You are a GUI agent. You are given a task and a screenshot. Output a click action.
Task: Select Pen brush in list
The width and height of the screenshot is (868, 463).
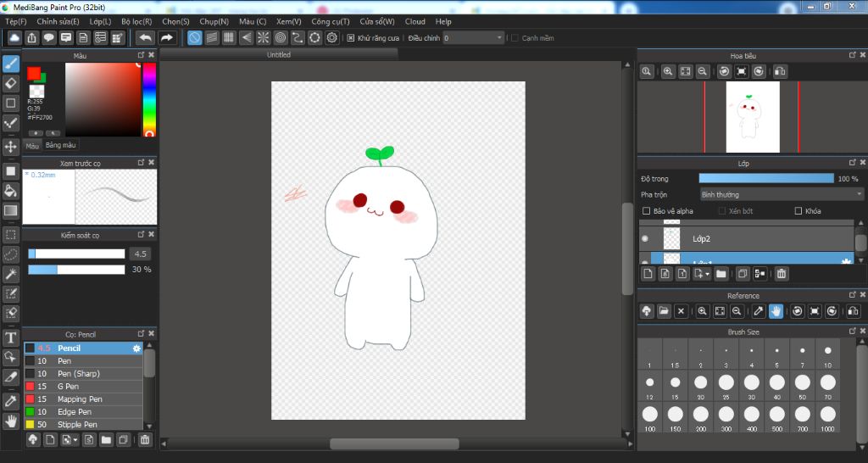(83, 361)
